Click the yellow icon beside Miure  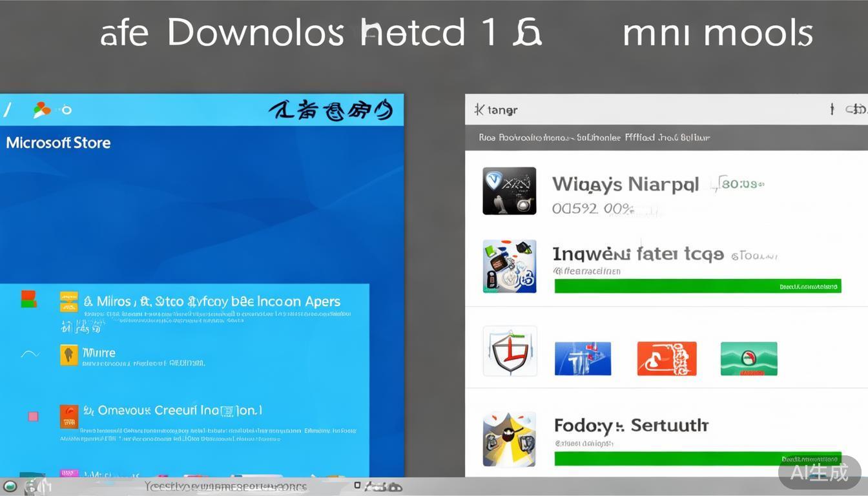pyautogui.click(x=68, y=354)
